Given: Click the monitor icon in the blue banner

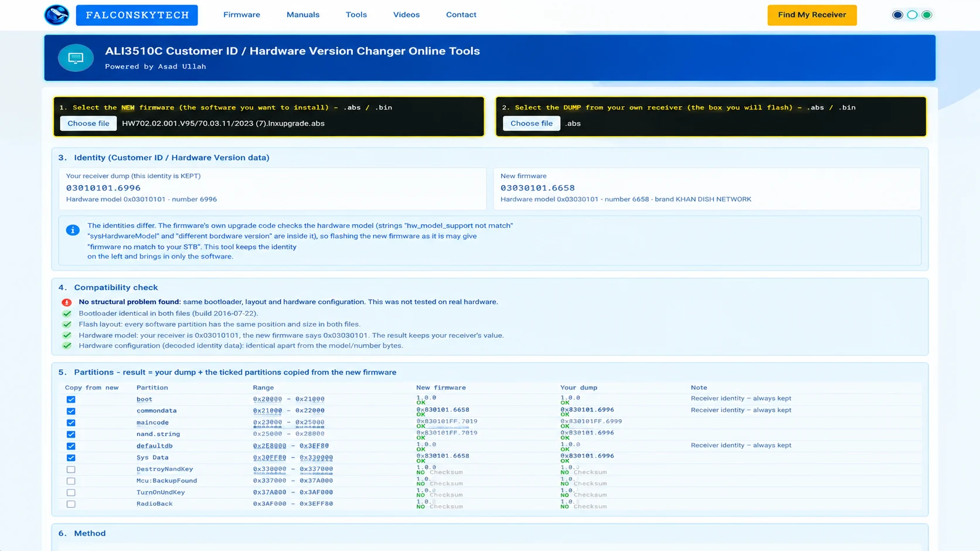Looking at the screenshot, I should click(76, 57).
